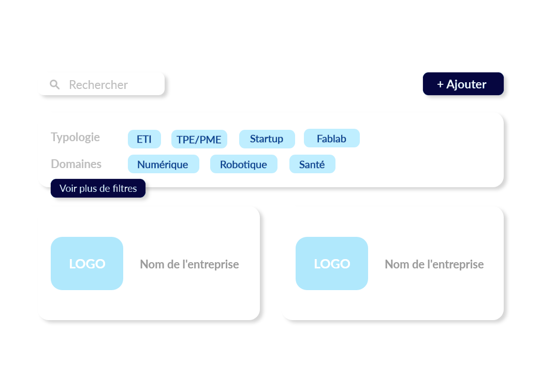The width and height of the screenshot is (541, 392).
Task: Click the right card's Nom de l'entreprise
Action: tap(434, 264)
